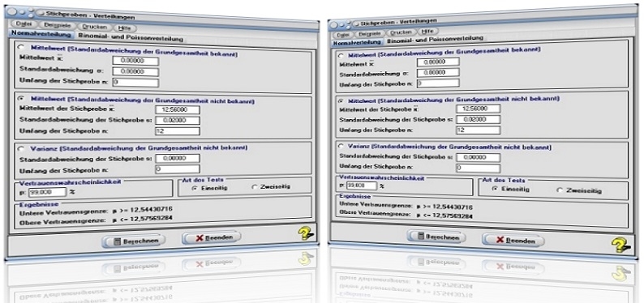The image size is (644, 303).
Task: Focus Mittelwert x̄ field (bekannt section), left window
Action: [x=135, y=61]
